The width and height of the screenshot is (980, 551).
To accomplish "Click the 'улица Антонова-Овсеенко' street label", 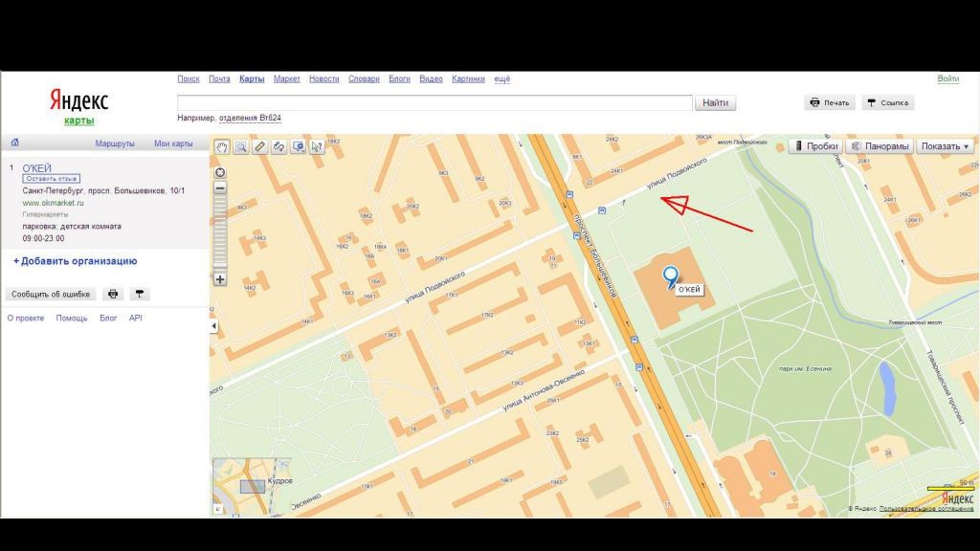I will [544, 390].
